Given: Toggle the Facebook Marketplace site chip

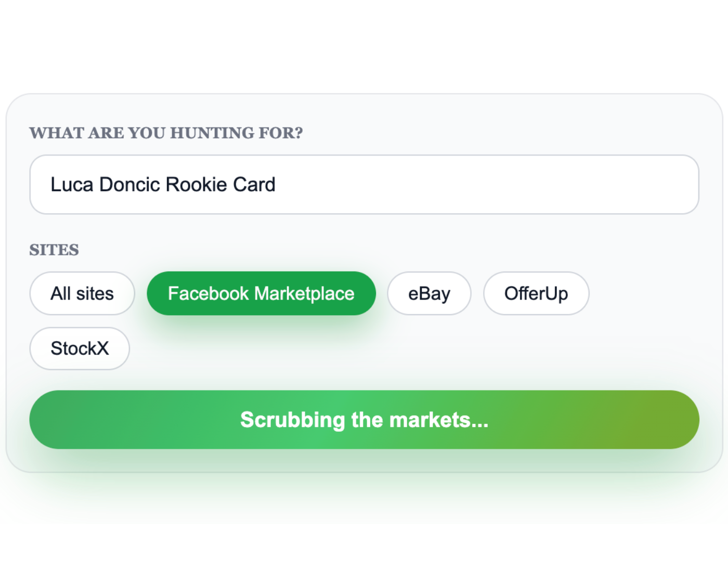Looking at the screenshot, I should 261,293.
